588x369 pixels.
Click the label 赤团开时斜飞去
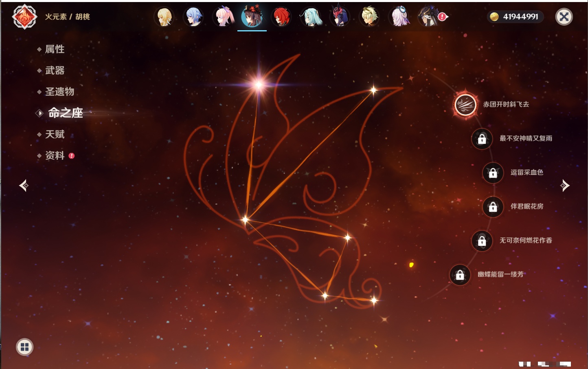pyautogui.click(x=506, y=104)
